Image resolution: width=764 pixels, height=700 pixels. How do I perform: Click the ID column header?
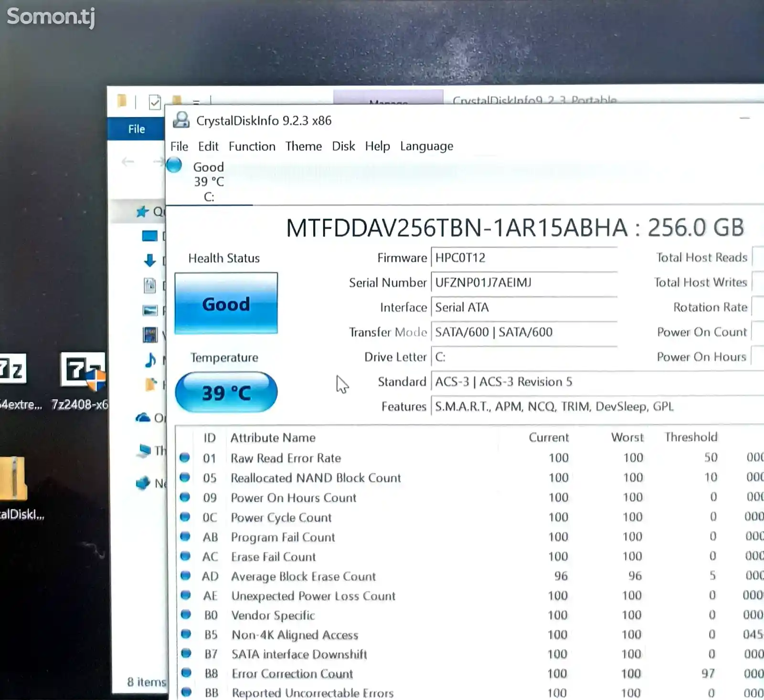click(210, 438)
